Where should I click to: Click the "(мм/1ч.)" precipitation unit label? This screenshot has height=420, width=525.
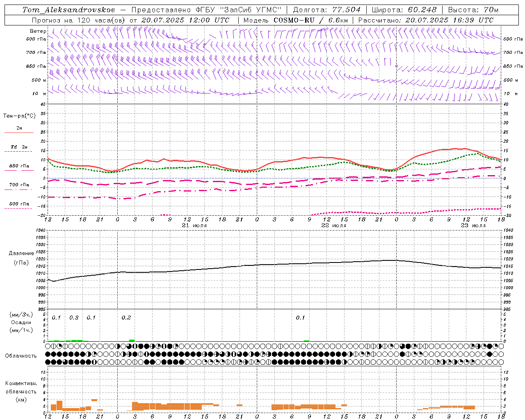tap(21, 330)
